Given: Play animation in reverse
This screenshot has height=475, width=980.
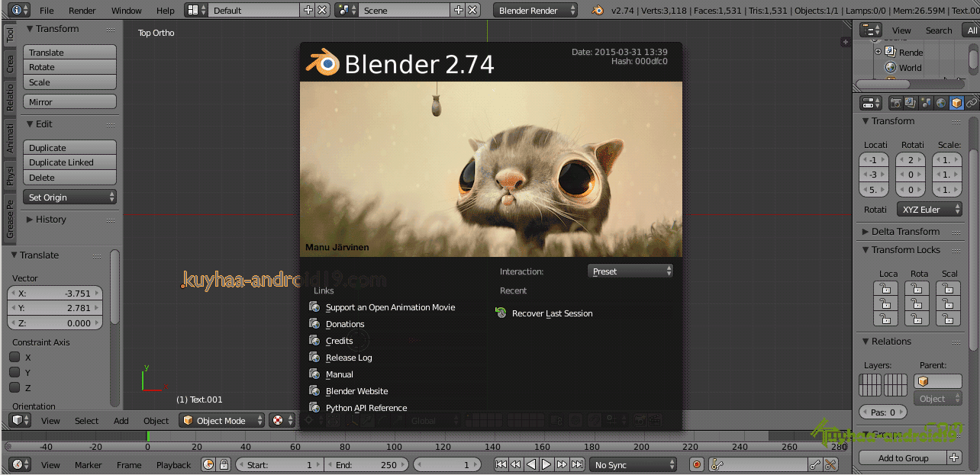Looking at the screenshot, I should (x=531, y=464).
